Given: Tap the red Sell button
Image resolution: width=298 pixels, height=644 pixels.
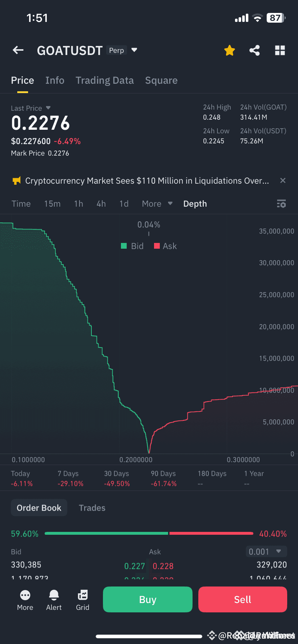Looking at the screenshot, I should click(243, 599).
